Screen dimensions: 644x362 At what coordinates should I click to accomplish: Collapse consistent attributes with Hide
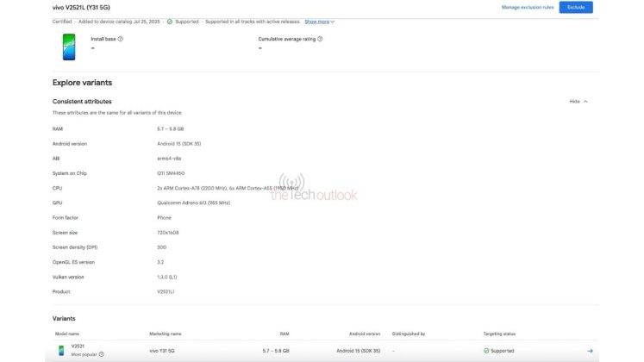[x=578, y=101]
